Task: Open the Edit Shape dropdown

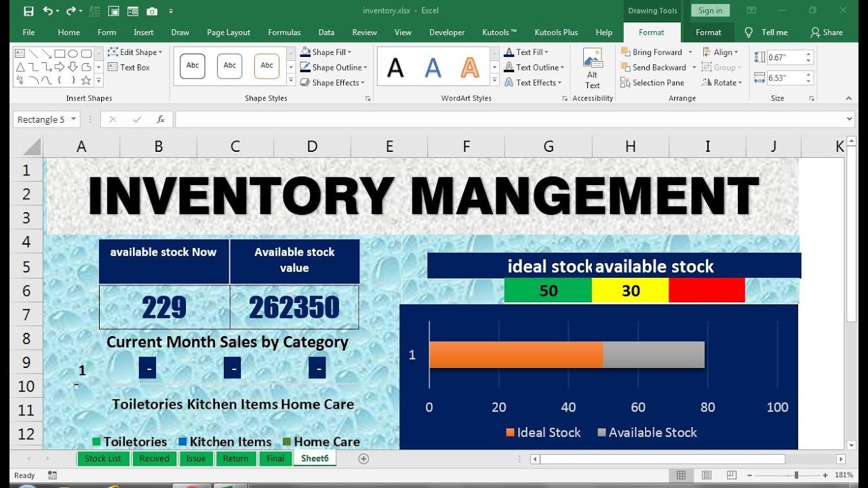Action: coord(135,52)
